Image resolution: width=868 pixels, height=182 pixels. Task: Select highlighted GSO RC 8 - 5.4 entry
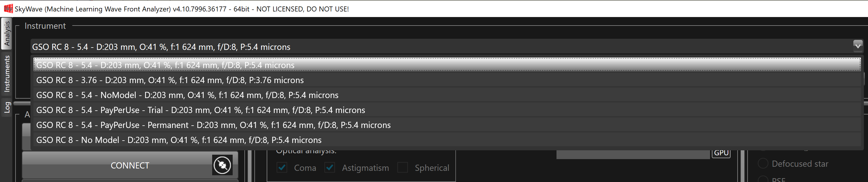click(x=447, y=65)
